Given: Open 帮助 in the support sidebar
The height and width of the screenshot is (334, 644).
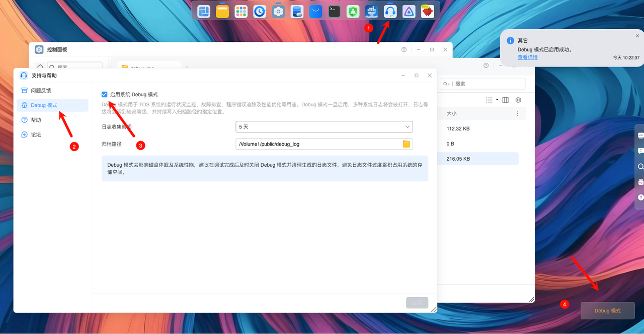Looking at the screenshot, I should tap(52, 120).
